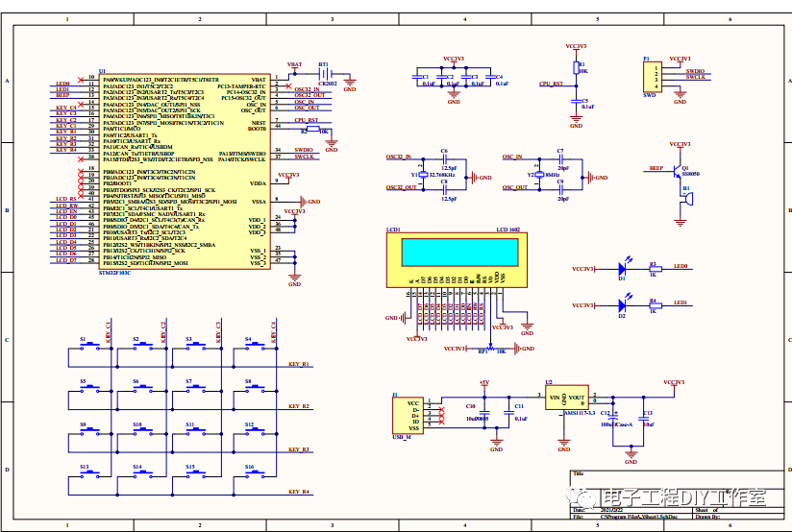Select the 8MHz crystal Y2
The height and width of the screenshot is (532, 792).
click(x=539, y=175)
